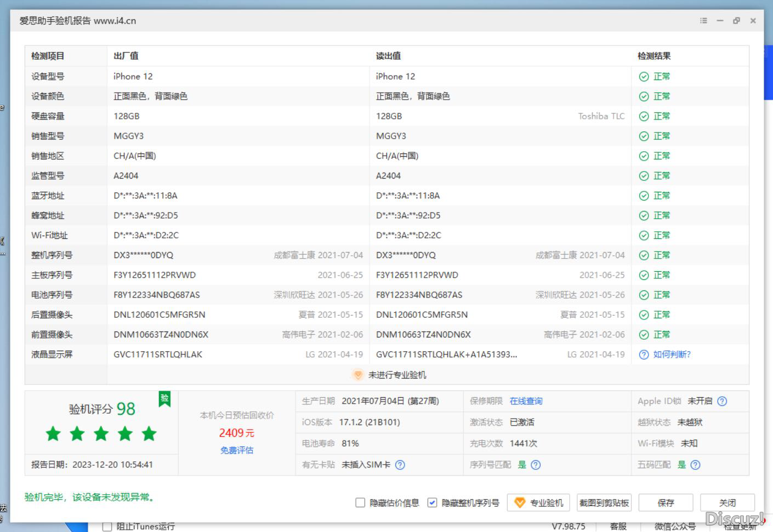Click the shield icon beside 未进行专业验机
The width and height of the screenshot is (773, 532).
(358, 375)
